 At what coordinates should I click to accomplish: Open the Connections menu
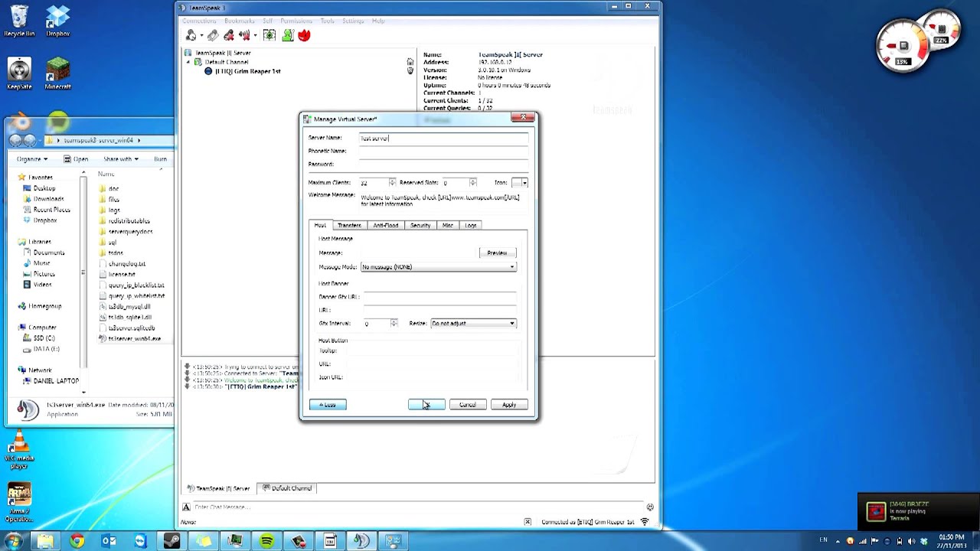pyautogui.click(x=199, y=21)
